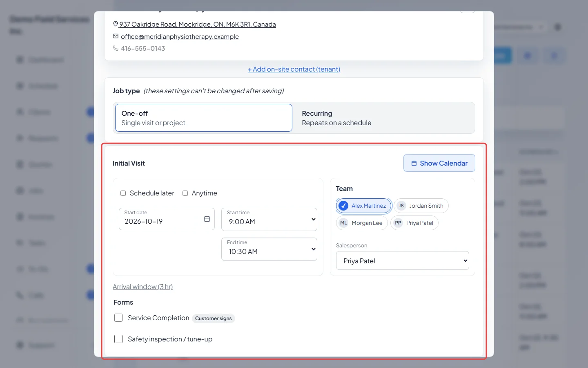Click the phone number 416-555-0143
Viewport: 588px width, 368px height.
(x=143, y=48)
